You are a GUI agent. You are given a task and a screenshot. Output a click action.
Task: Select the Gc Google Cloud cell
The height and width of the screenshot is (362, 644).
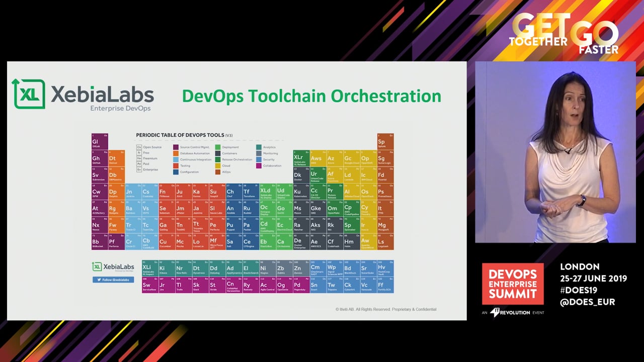click(x=352, y=158)
